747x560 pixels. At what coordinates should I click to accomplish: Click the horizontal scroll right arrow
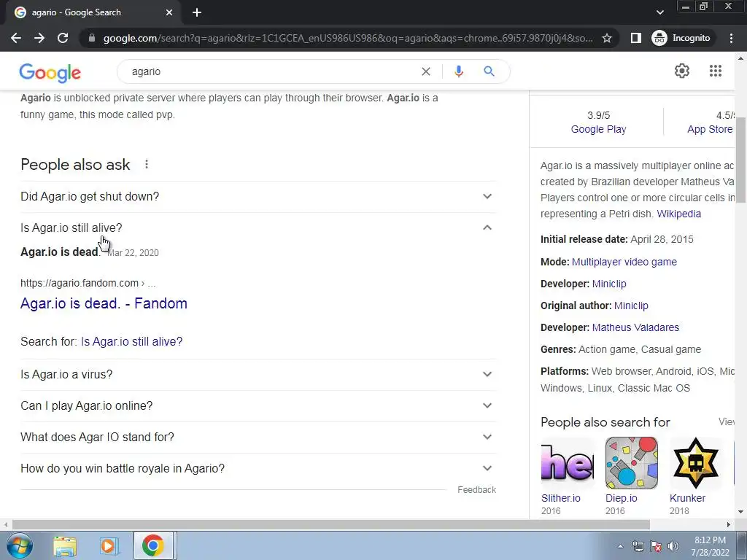[x=729, y=524]
